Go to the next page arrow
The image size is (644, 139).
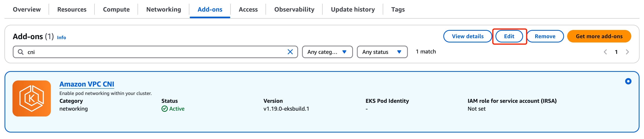pyautogui.click(x=627, y=52)
